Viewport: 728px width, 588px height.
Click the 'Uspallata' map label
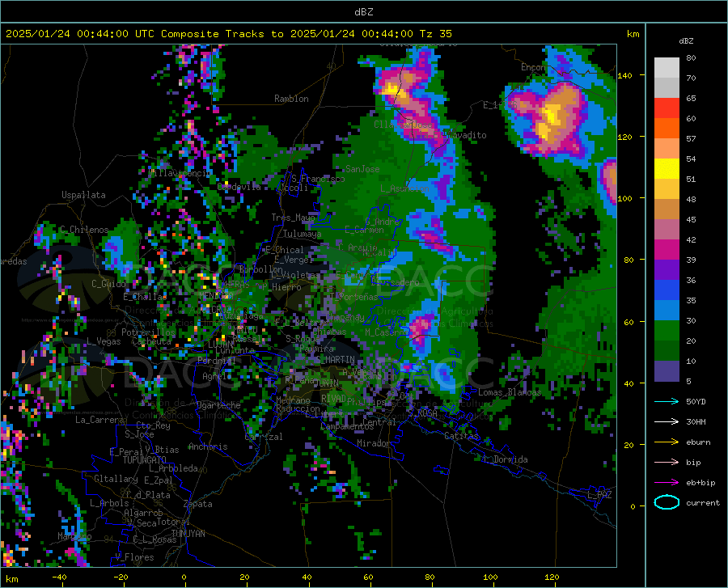[x=83, y=195]
